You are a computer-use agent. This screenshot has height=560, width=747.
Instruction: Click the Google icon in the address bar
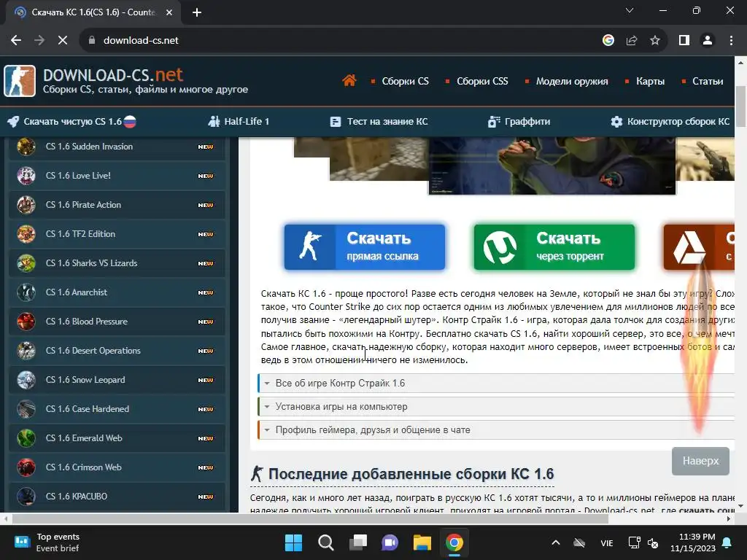pos(608,41)
